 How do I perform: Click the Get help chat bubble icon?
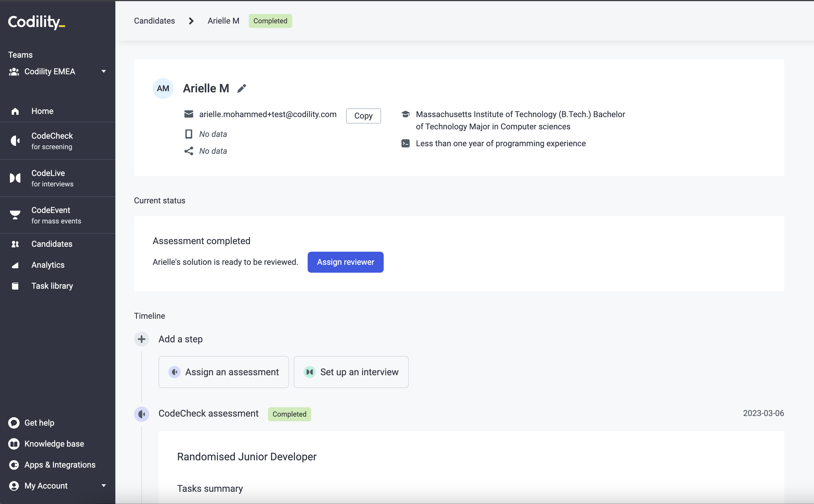click(14, 423)
